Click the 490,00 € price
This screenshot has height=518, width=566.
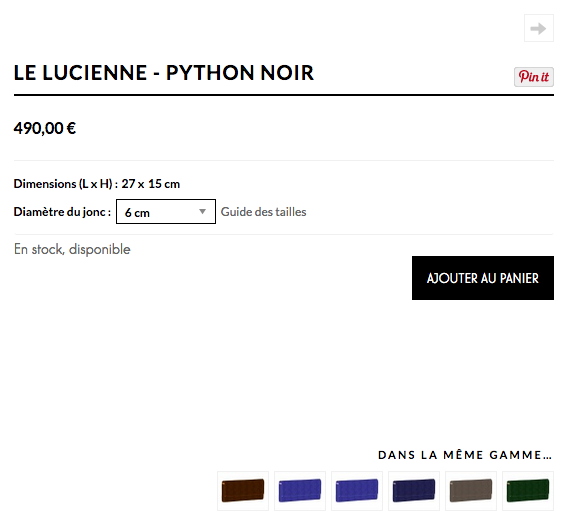pos(45,129)
